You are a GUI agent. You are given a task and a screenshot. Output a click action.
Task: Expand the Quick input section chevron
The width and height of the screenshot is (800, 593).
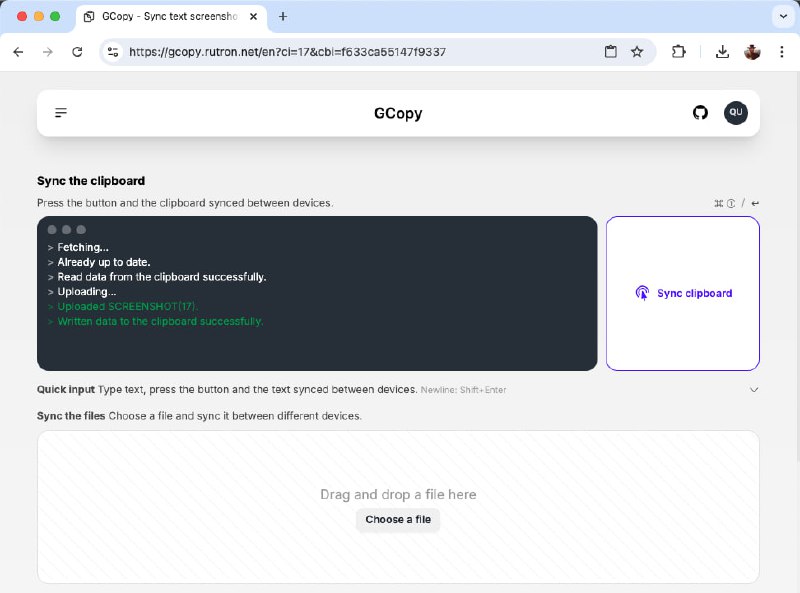(755, 390)
